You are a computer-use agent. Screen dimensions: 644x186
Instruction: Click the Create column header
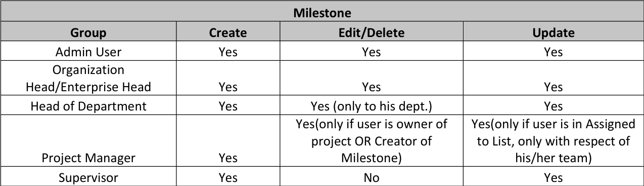[x=228, y=32]
